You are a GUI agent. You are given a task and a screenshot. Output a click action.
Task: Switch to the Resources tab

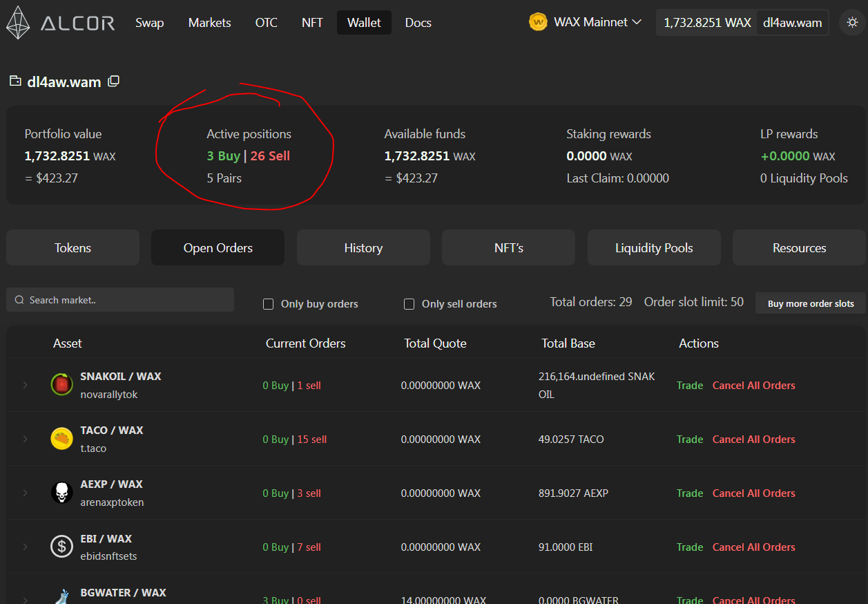799,247
